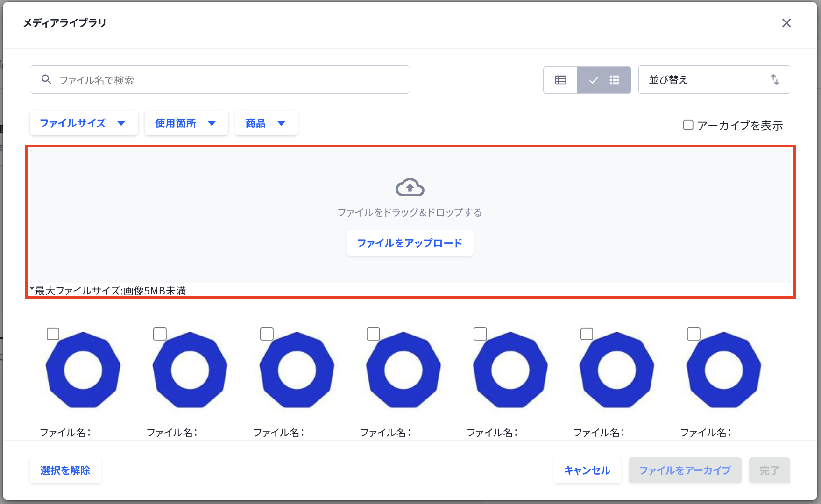Click the cloud upload icon

click(x=410, y=188)
